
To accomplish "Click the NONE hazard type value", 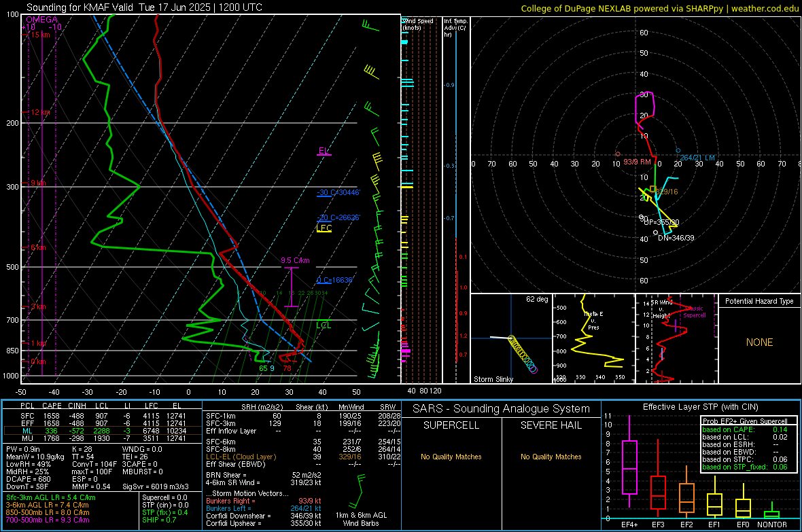I will (x=759, y=342).
